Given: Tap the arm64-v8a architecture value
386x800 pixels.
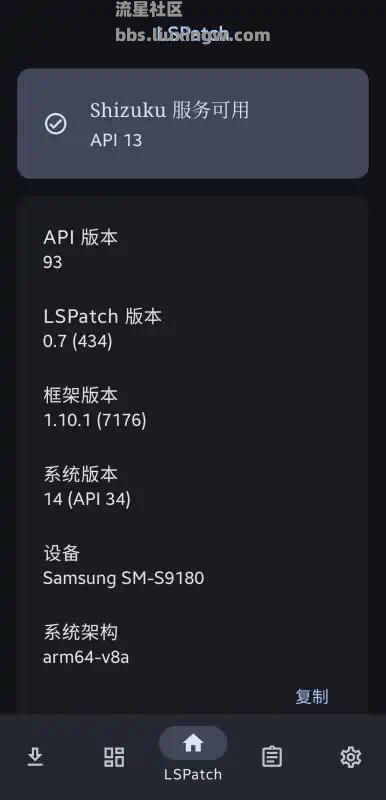Looking at the screenshot, I should pos(86,657).
